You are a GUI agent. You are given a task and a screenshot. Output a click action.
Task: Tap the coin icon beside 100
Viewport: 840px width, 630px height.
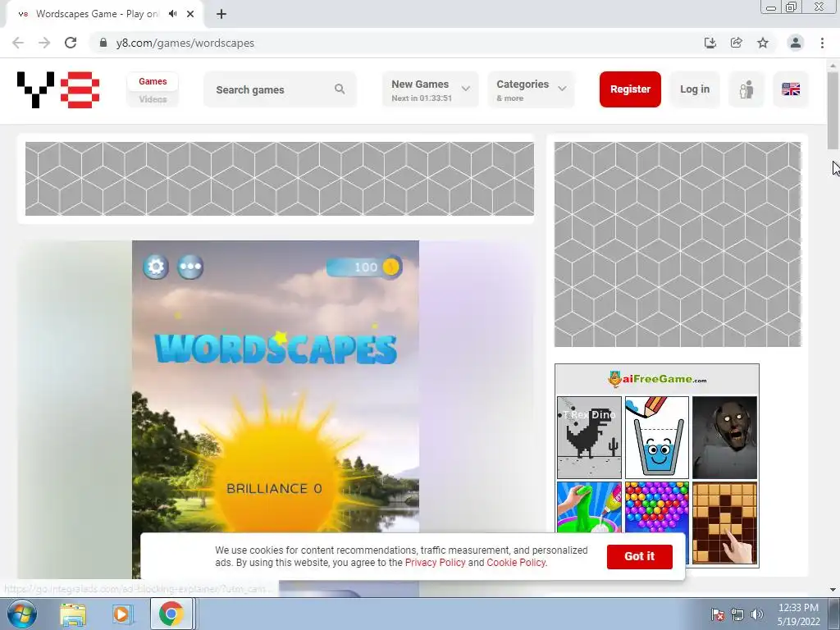pos(391,267)
